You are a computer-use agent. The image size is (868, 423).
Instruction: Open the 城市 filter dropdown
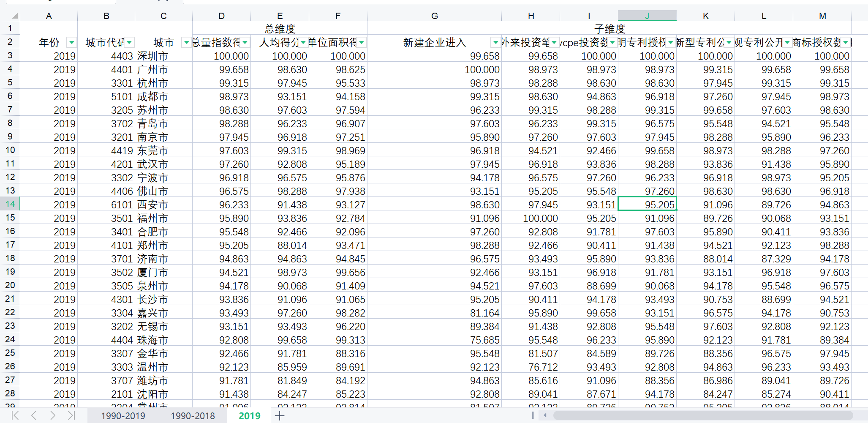pyautogui.click(x=186, y=42)
